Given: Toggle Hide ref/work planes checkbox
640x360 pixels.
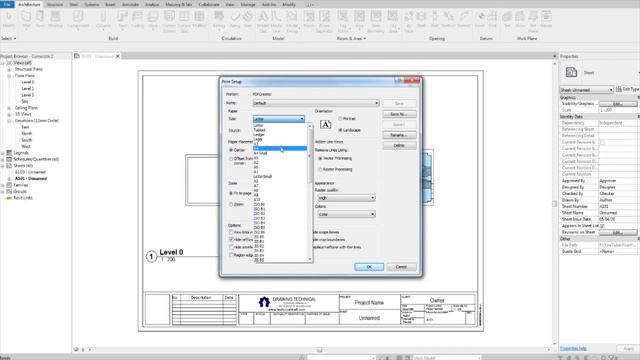Looking at the screenshot, I should (x=231, y=240).
